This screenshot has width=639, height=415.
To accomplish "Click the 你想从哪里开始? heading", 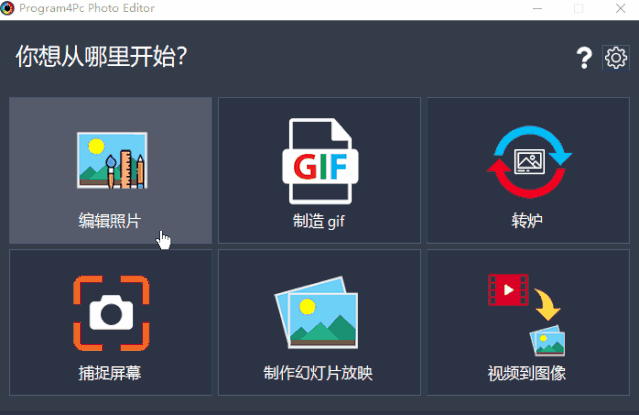I will pos(101,57).
